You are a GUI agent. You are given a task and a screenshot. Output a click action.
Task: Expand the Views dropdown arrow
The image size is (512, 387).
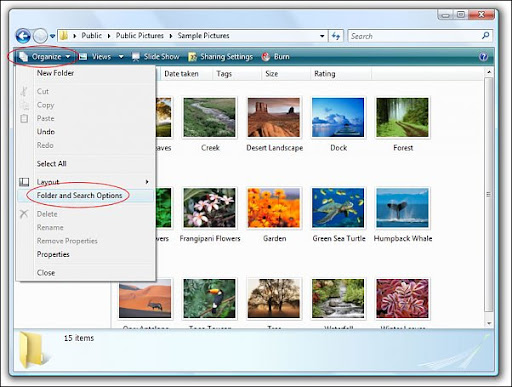[x=121, y=57]
